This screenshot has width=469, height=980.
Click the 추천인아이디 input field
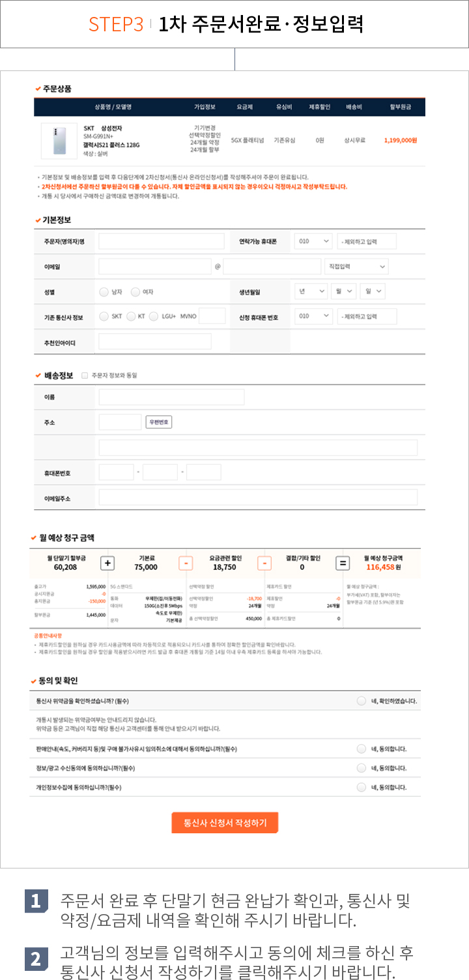pyautogui.click(x=155, y=341)
